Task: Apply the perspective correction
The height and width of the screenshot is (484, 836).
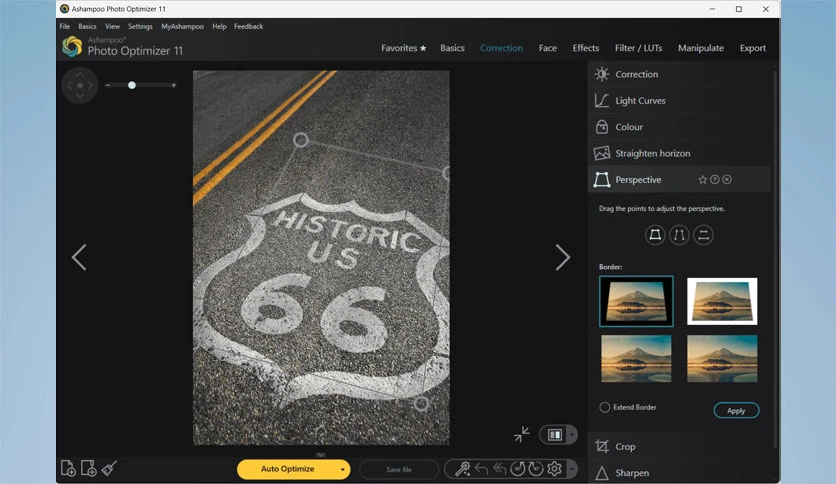Action: pos(736,410)
